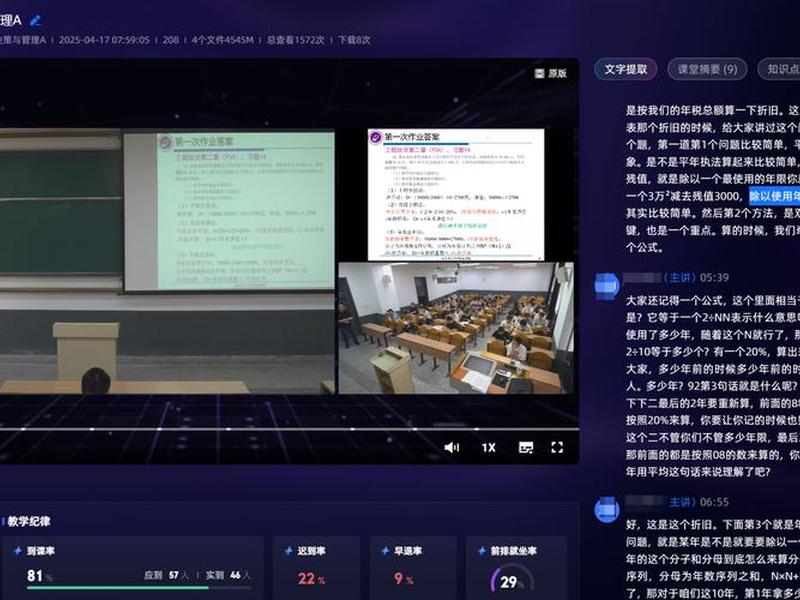This screenshot has width=800, height=600.
Task: Click the video progress bar
Action: tap(289, 429)
